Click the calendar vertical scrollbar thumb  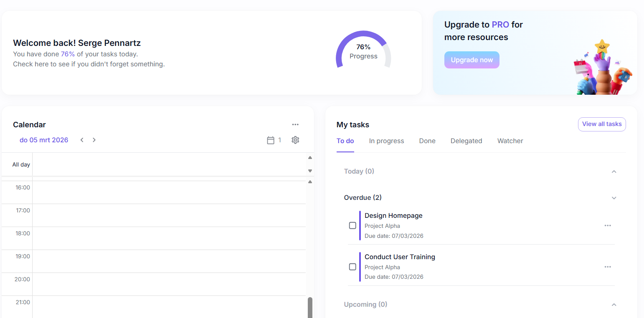(310, 307)
